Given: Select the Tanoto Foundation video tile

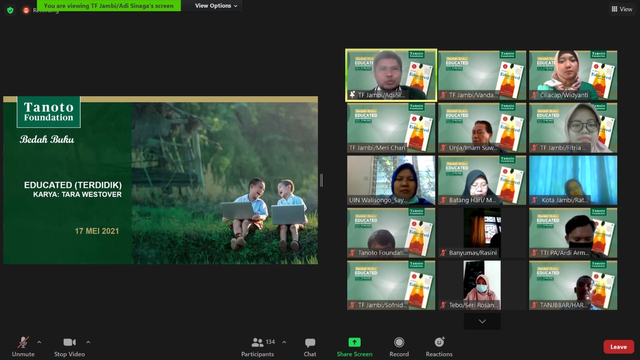Looking at the screenshot, I should [x=391, y=233].
